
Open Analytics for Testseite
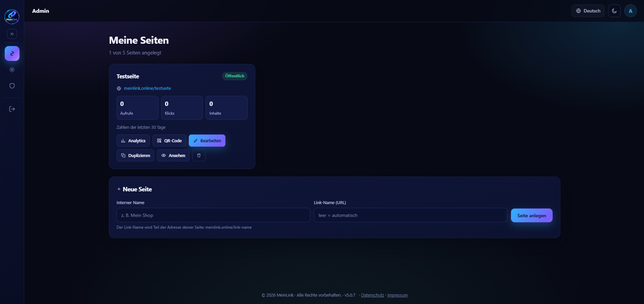coord(133,141)
